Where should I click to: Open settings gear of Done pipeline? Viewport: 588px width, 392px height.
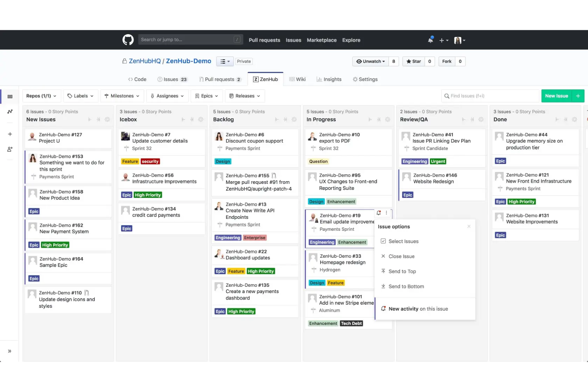pos(574,120)
